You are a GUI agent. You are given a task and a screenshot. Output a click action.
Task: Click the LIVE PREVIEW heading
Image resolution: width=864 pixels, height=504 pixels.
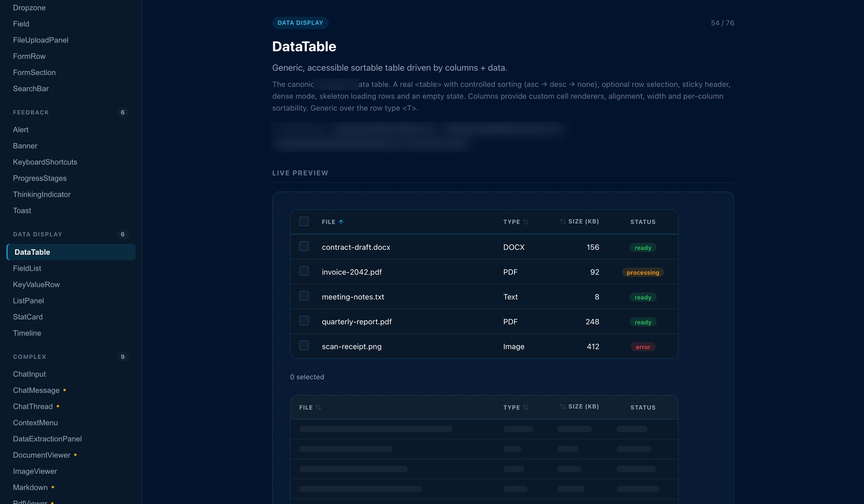click(x=300, y=173)
